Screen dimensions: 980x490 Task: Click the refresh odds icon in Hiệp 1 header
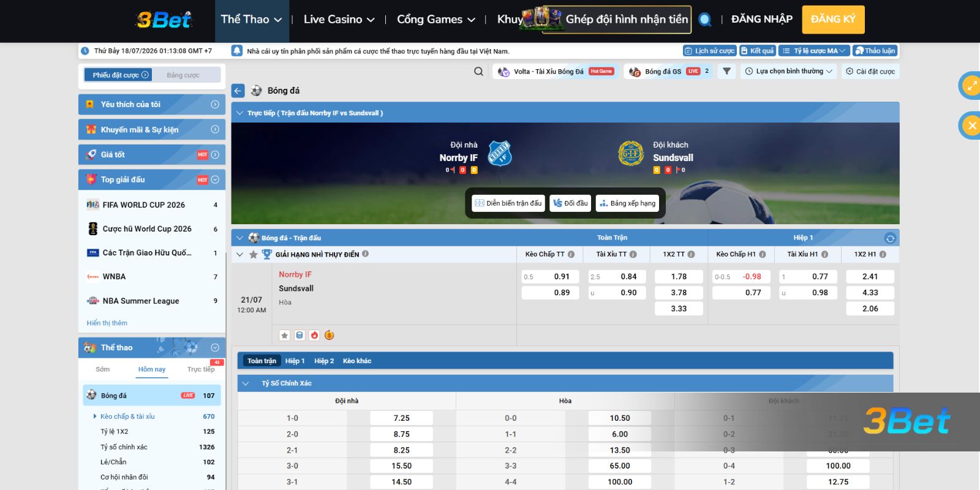click(x=890, y=238)
